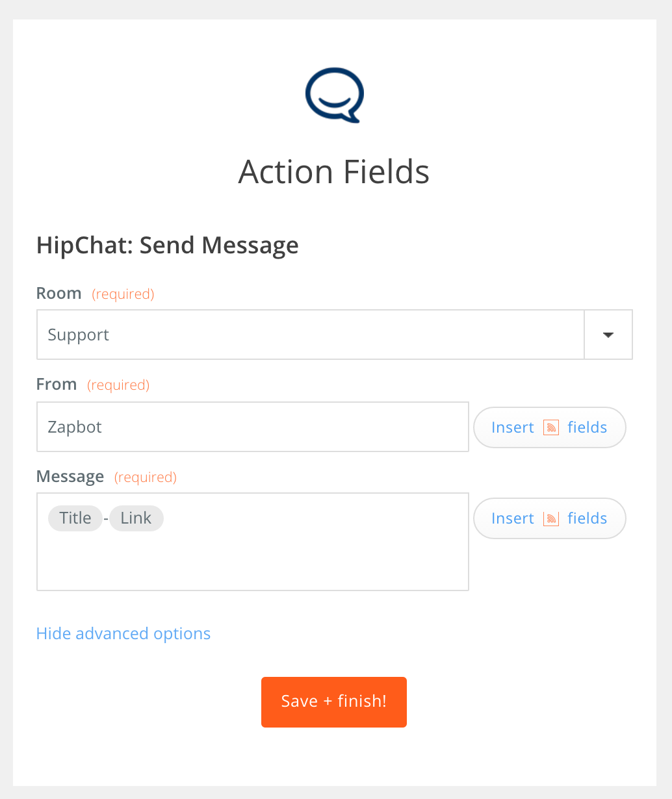Click inside the empty Message text area
672x799 pixels.
pos(253,559)
